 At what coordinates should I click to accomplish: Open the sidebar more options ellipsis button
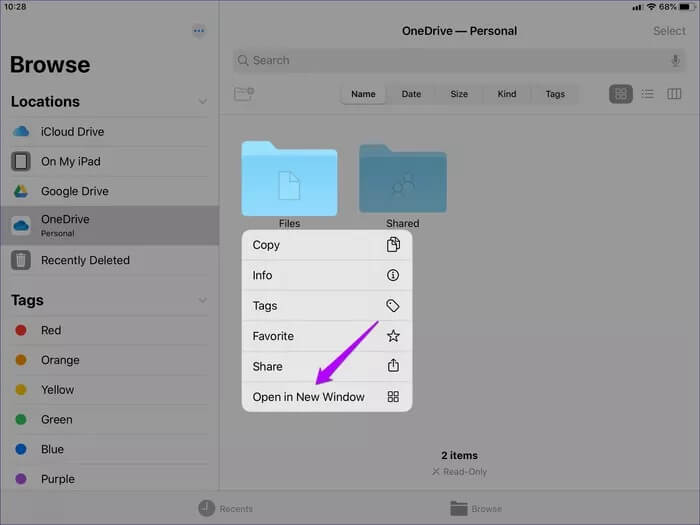pyautogui.click(x=199, y=31)
